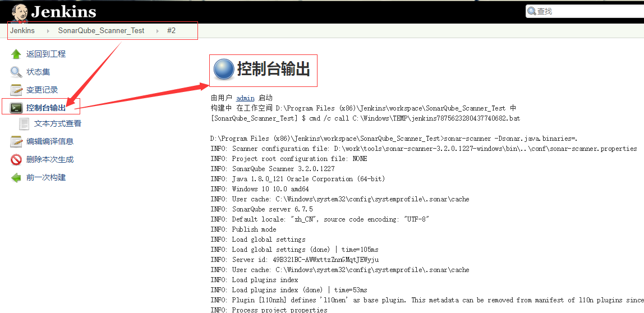The image size is (644, 313).
Task: Click green up arrow icon for 返回到工程
Action: 16,54
